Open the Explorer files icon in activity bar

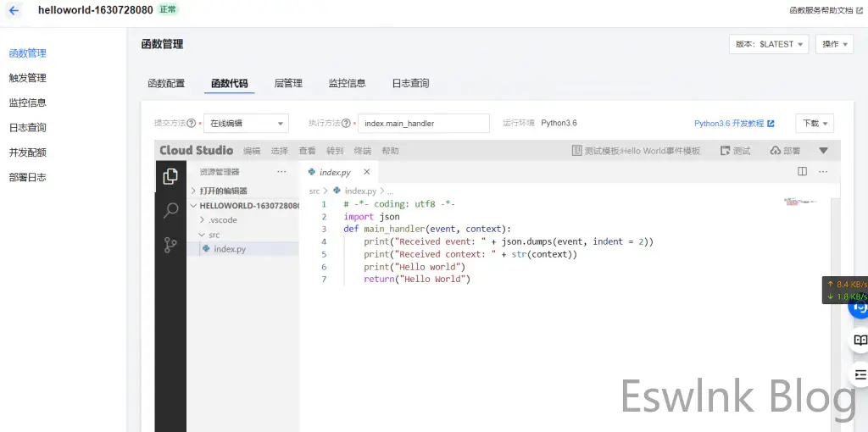(x=170, y=176)
